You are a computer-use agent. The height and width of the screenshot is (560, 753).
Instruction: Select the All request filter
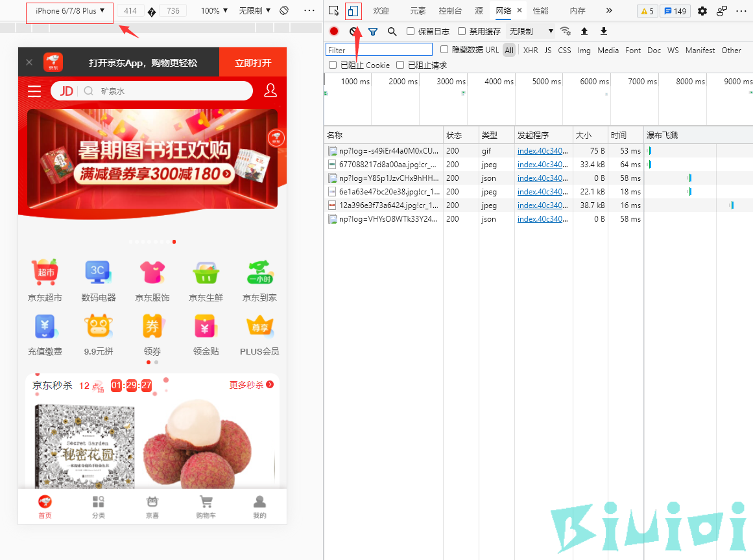pos(509,50)
